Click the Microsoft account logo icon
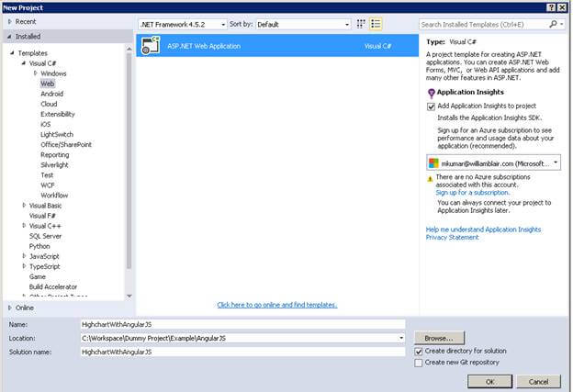The width and height of the screenshot is (573, 392). click(x=433, y=162)
